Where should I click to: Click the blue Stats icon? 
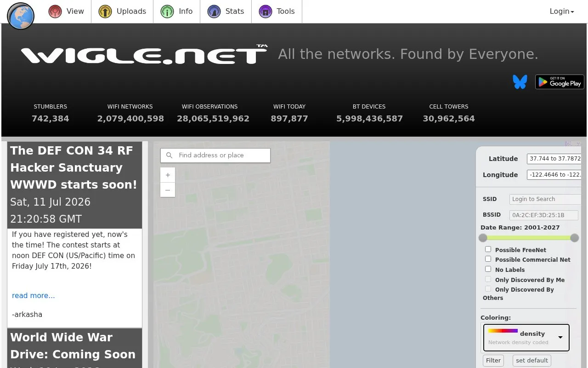pos(214,11)
